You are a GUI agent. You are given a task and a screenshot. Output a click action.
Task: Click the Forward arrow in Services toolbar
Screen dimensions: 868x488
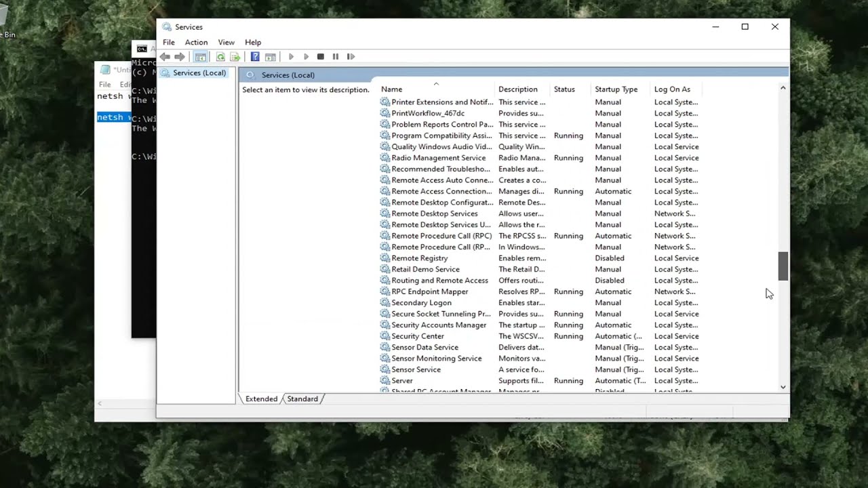click(180, 57)
